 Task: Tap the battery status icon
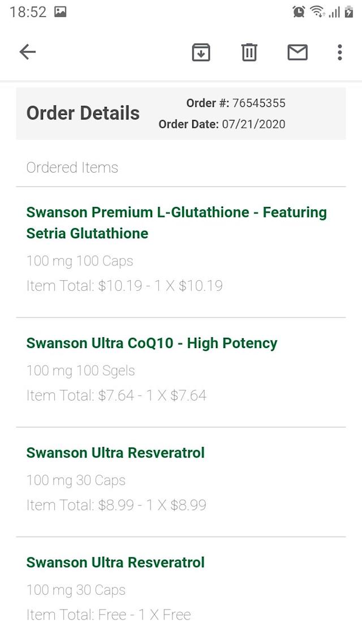click(348, 11)
